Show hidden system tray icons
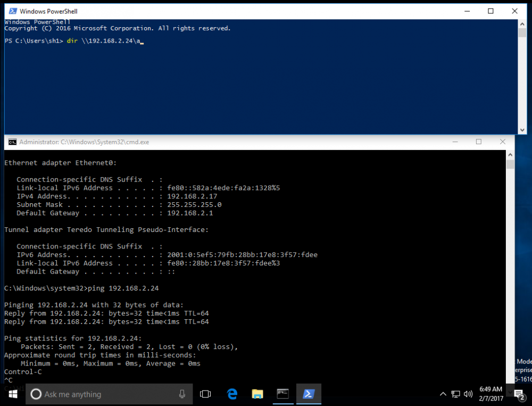532x406 pixels. [x=443, y=394]
